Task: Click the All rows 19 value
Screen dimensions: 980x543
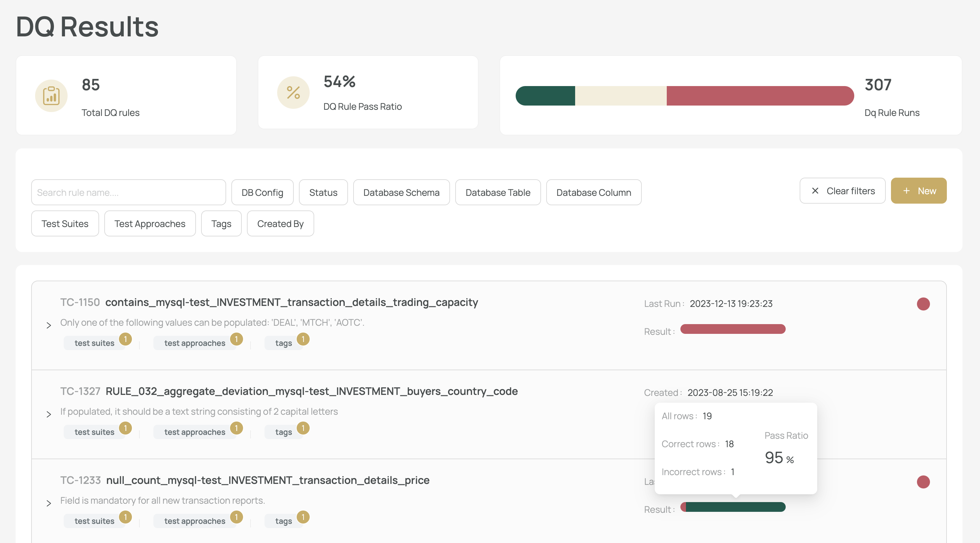Action: click(x=707, y=416)
